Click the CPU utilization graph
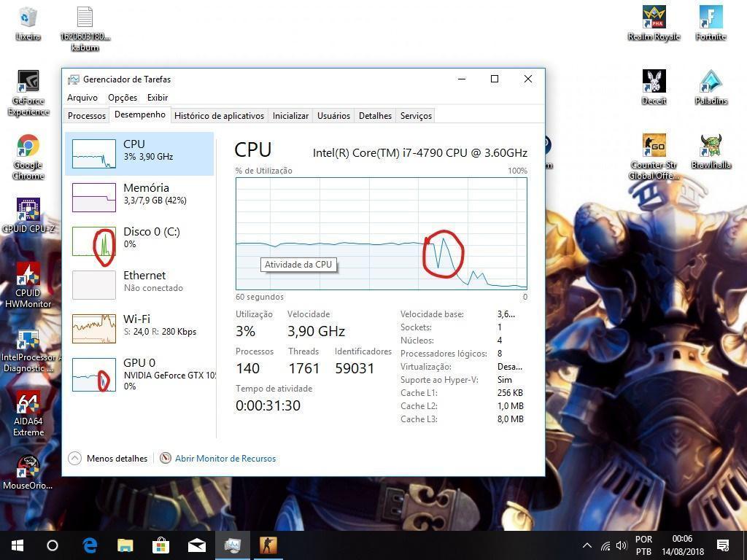Viewport: 747px width, 560px height. tap(381, 233)
